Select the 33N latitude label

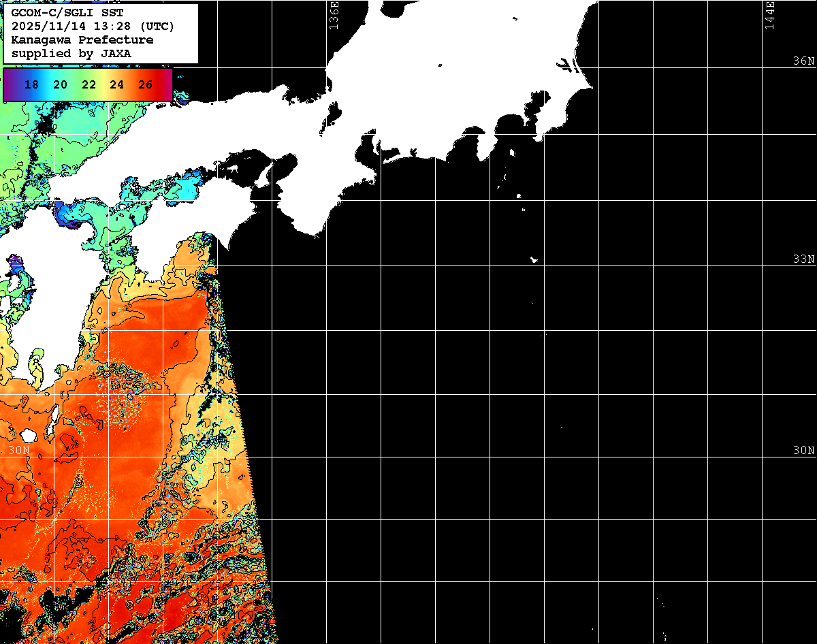coord(803,259)
